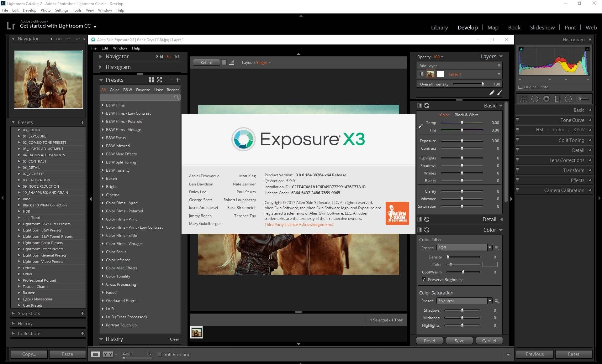Screen dimensions: 602x364
Task: Reset the Detail panel with its circular-arrows icon
Action: tap(427, 219)
